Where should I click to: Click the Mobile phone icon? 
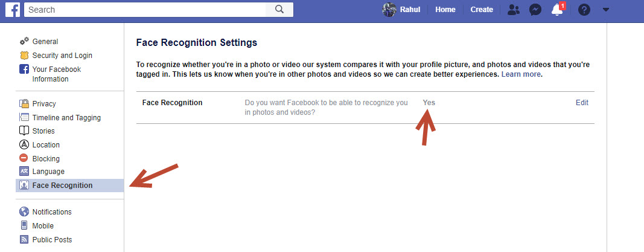24,225
